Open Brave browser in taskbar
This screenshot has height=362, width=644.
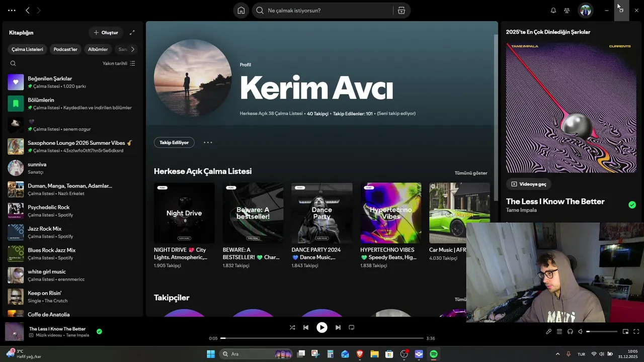coord(360,354)
